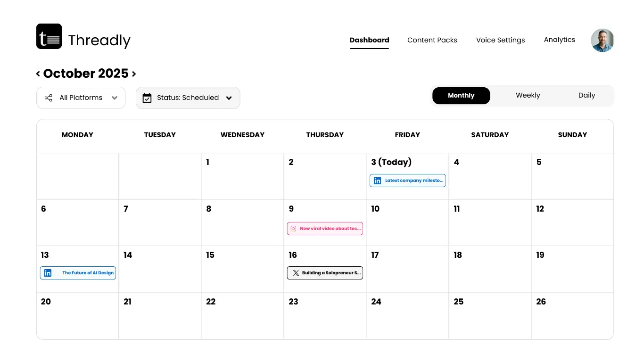Switch to Monthly calendar view

click(x=461, y=96)
